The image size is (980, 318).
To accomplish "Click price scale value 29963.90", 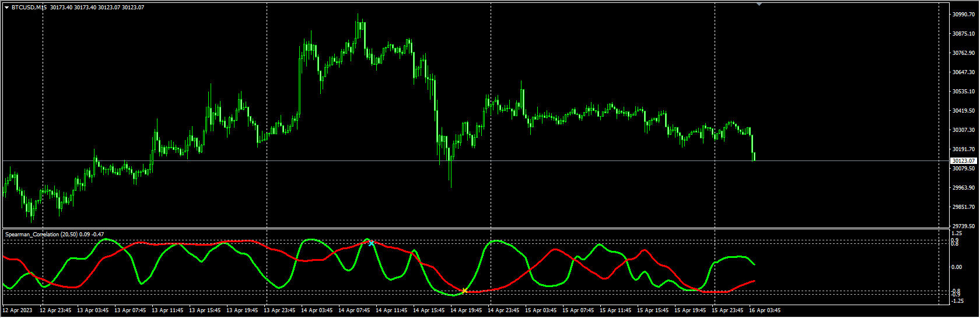I will click(964, 187).
